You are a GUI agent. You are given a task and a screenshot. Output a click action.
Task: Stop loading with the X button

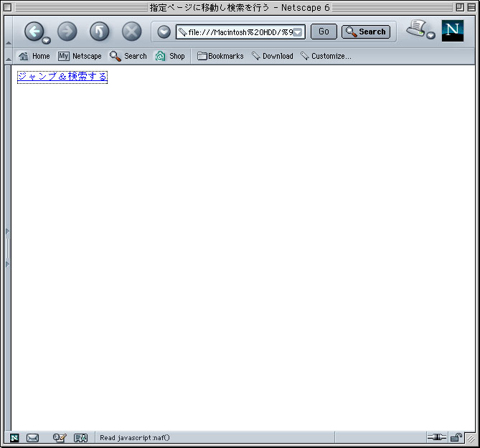[131, 32]
